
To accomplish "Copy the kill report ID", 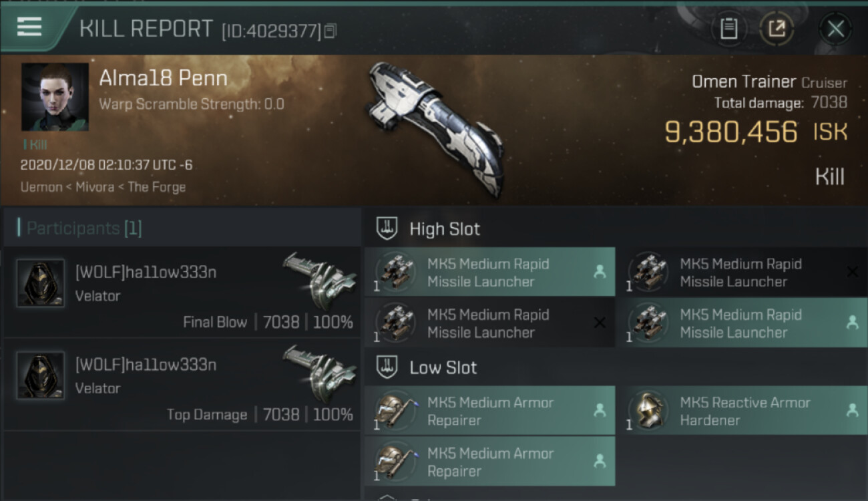I will pyautogui.click(x=331, y=31).
